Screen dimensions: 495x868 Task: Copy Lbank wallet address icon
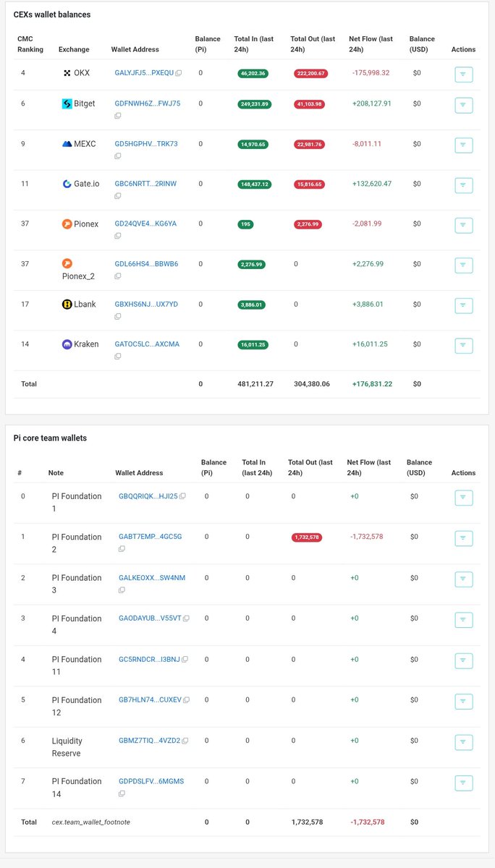[119, 316]
